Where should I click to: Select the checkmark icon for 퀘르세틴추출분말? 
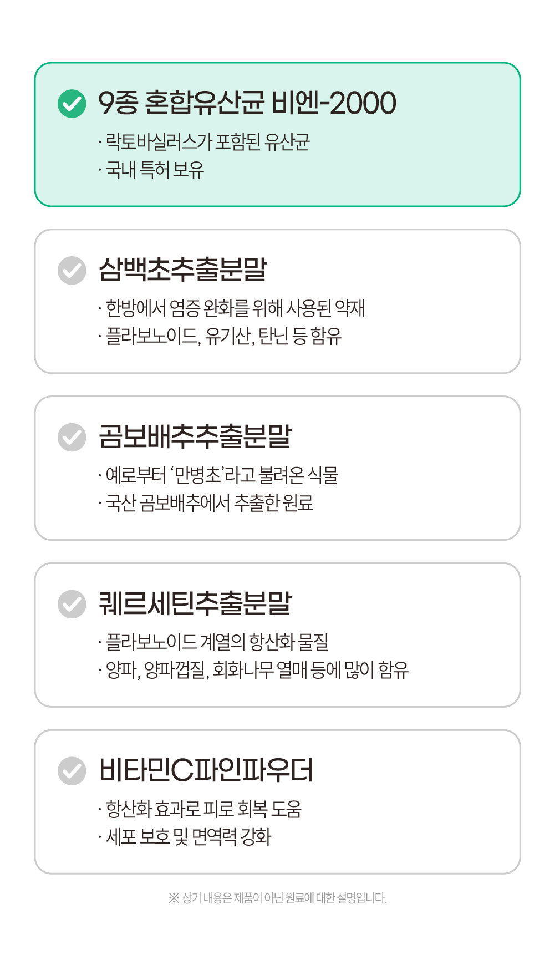pos(72,604)
